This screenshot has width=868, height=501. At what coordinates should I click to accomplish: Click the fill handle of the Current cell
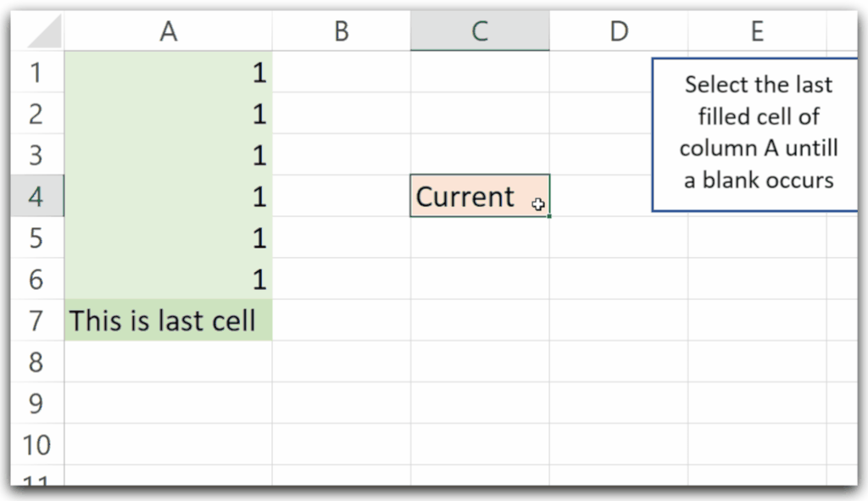pos(549,217)
